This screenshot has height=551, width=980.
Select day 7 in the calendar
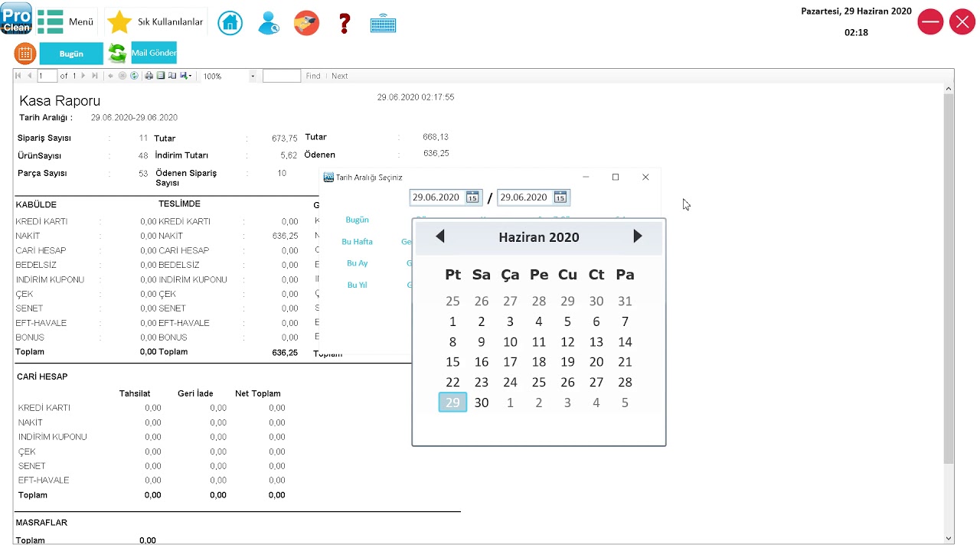pyautogui.click(x=625, y=321)
